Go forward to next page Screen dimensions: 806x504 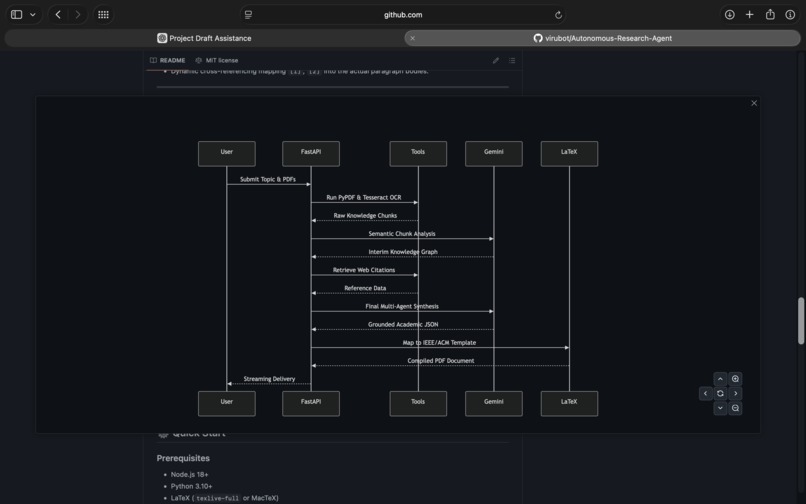pyautogui.click(x=78, y=14)
